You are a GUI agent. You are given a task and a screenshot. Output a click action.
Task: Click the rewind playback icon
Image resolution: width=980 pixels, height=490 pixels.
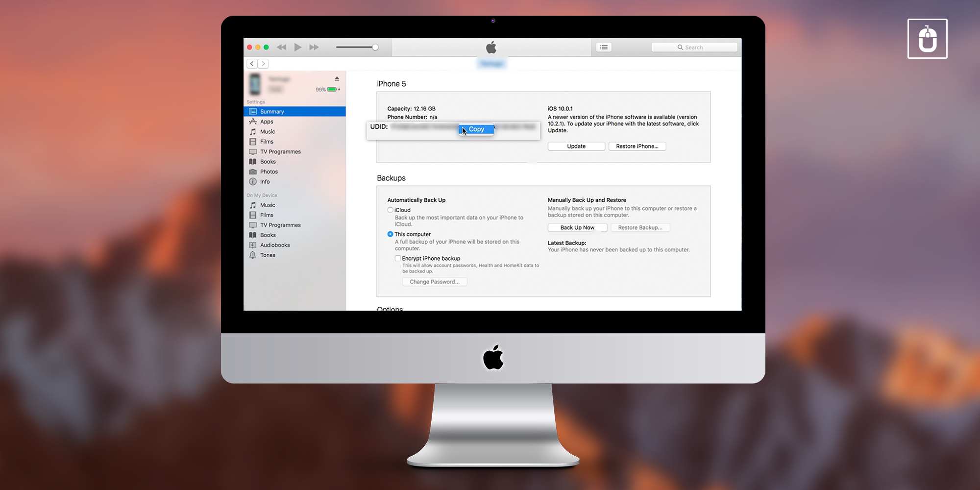point(281,48)
